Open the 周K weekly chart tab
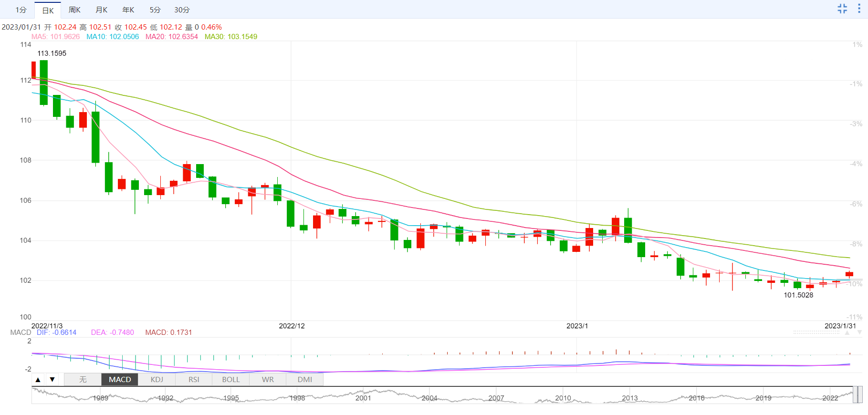This screenshot has height=415, width=868. (x=74, y=10)
